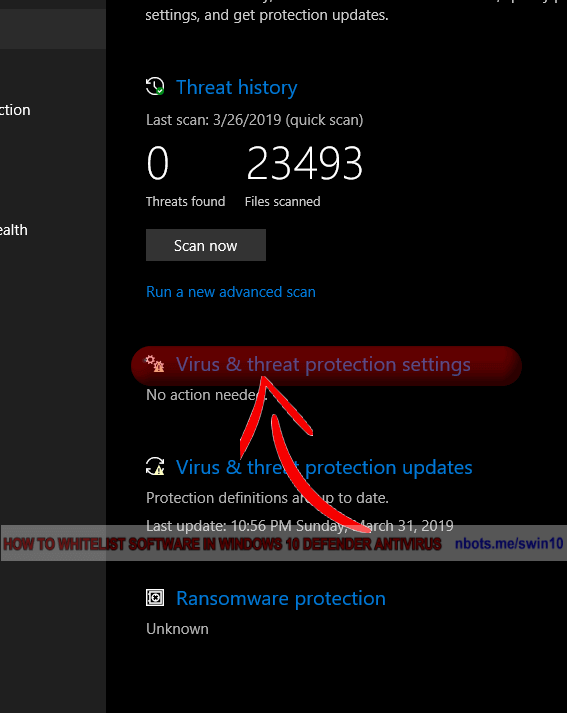567x713 pixels.
Task: Click the Unknown status under Ransomware protection
Action: click(x=177, y=629)
